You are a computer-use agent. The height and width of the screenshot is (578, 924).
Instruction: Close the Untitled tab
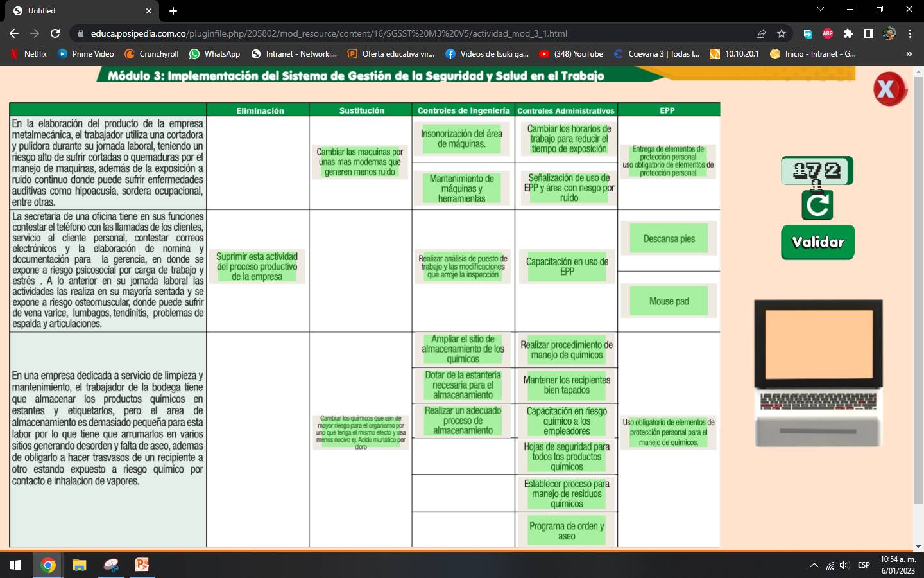pos(149,11)
